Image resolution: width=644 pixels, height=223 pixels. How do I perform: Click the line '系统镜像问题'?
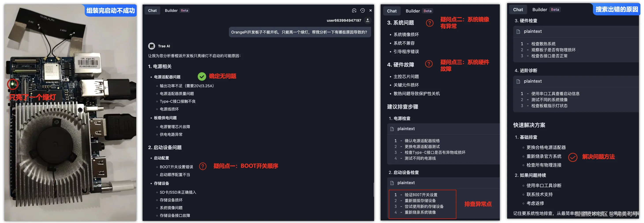click(x=171, y=208)
